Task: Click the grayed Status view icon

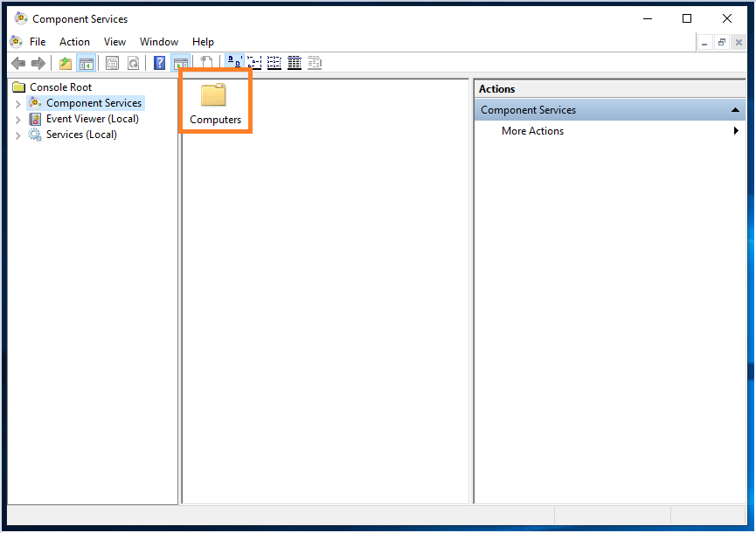Action: (x=315, y=63)
